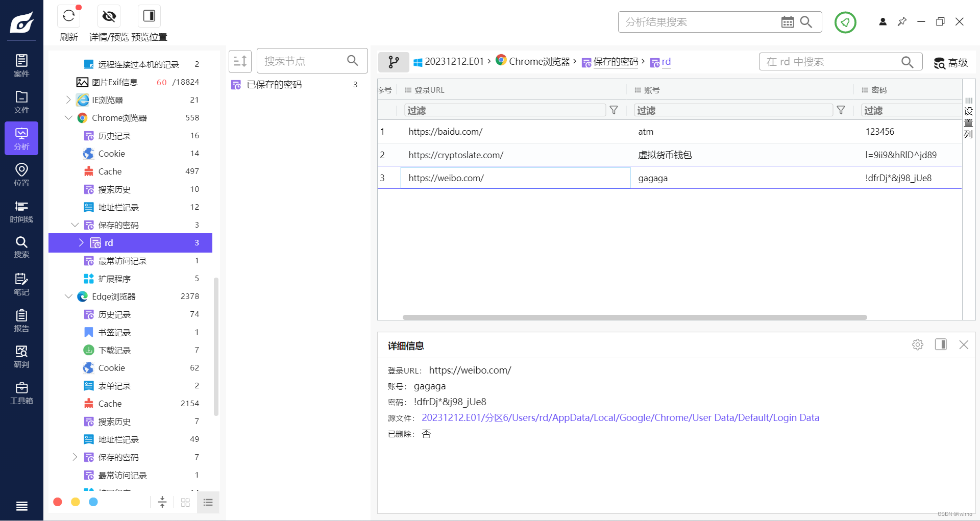Click the branch tree icon in breadcrumb
The height and width of the screenshot is (521, 980).
[394, 62]
